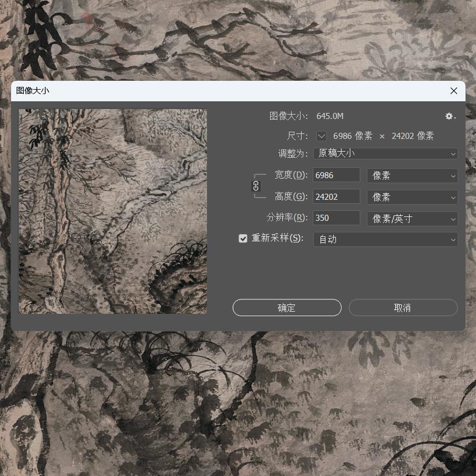Screen dimensions: 476x476
Task: Open the resample method 自动 dropdown
Action: 386,240
